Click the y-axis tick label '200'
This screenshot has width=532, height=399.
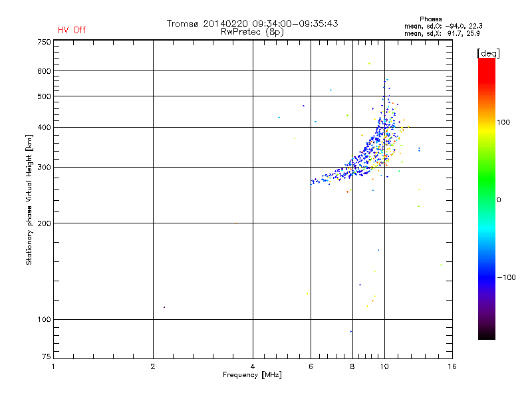pos(44,223)
